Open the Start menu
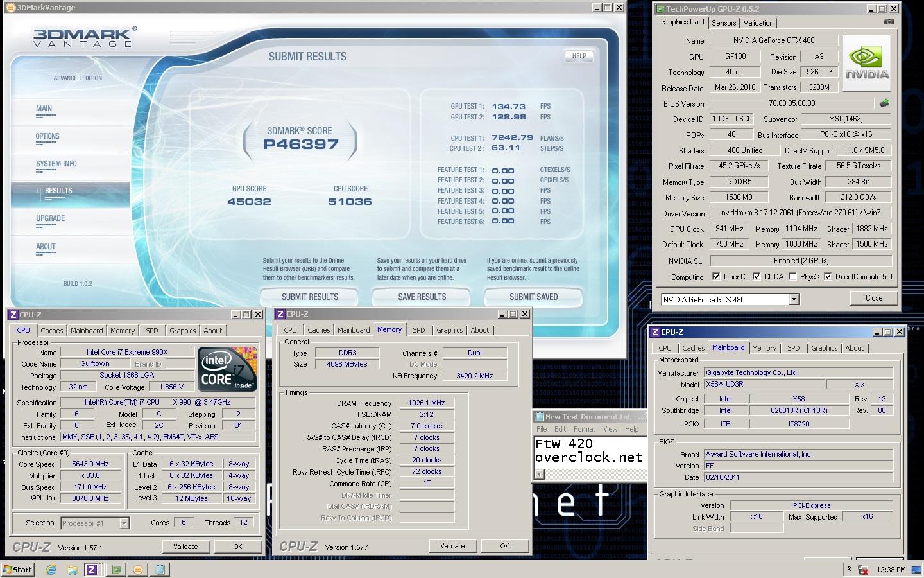Image resolution: width=924 pixels, height=578 pixels. pyautogui.click(x=18, y=570)
